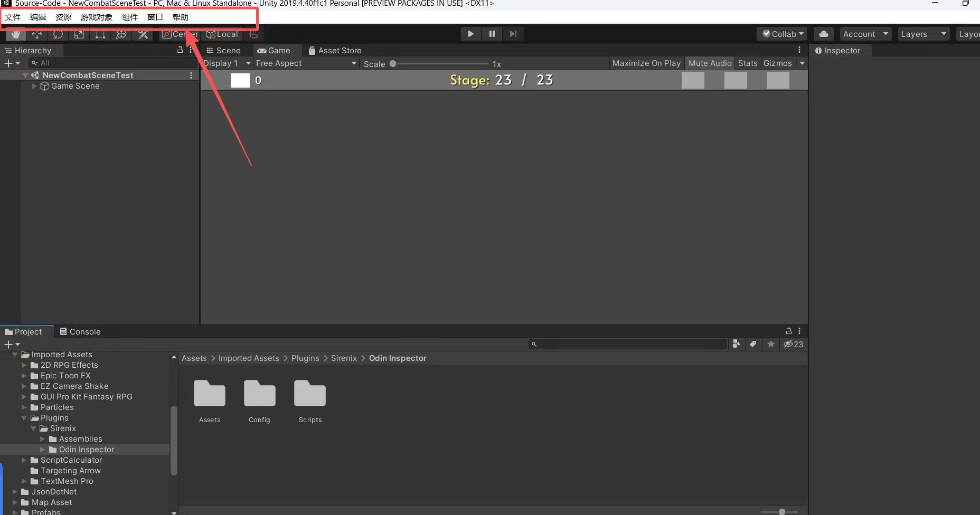Select the Rect transform tool
The height and width of the screenshot is (515, 980).
point(100,34)
